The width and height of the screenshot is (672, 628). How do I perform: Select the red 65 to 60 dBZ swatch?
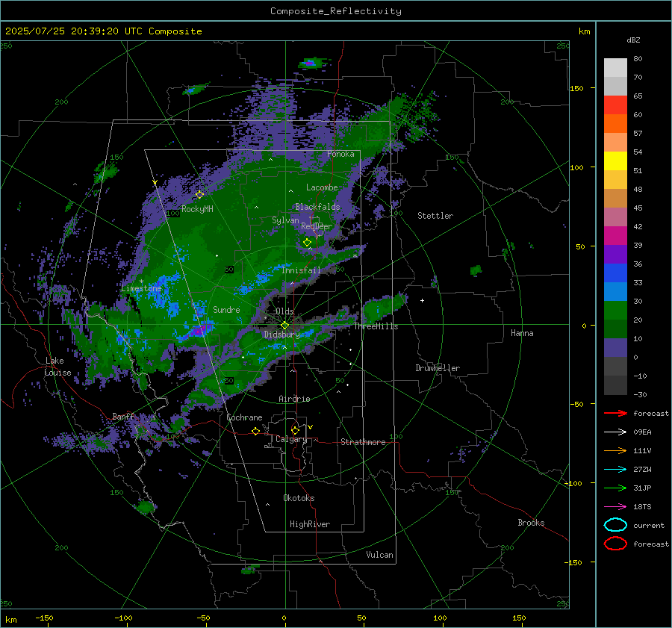pyautogui.click(x=615, y=105)
